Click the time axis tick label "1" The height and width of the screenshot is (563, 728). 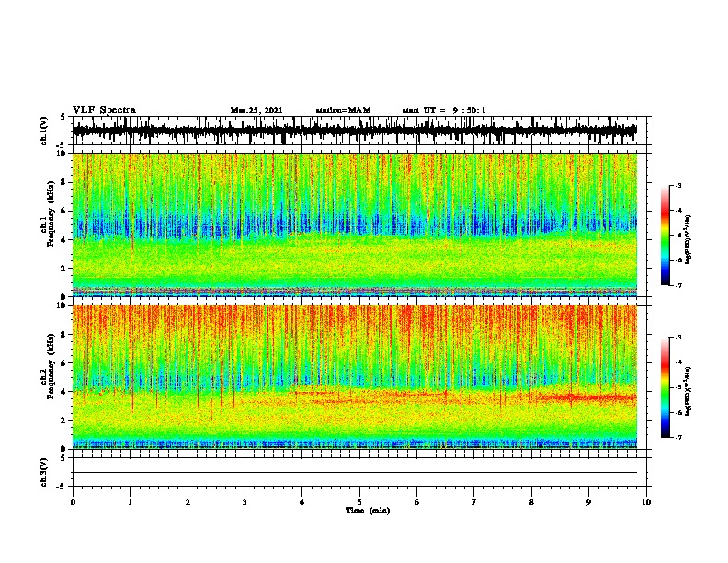(x=130, y=502)
